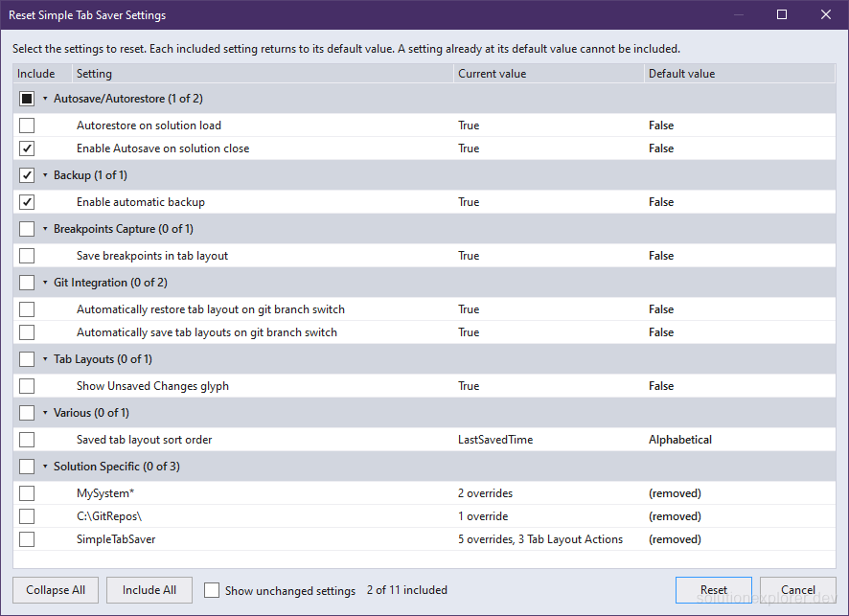The width and height of the screenshot is (849, 616).
Task: Check the C:\GitRepos\ row checkbox
Action: tap(27, 516)
